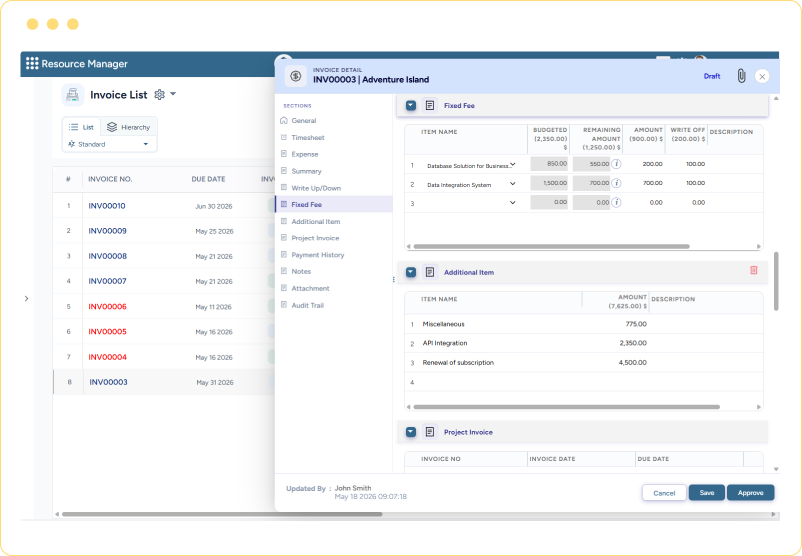
Task: Close the invoice detail panel
Action: point(762,76)
